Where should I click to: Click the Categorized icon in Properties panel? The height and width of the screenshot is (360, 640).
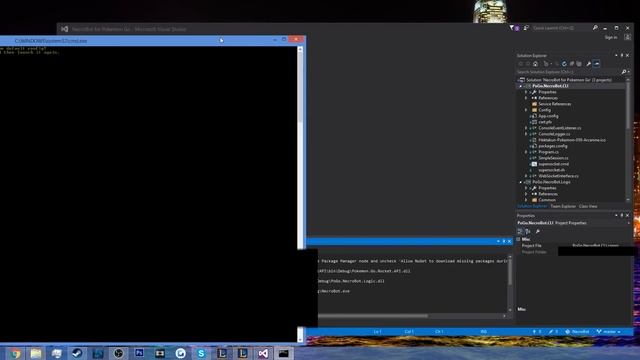point(520,231)
